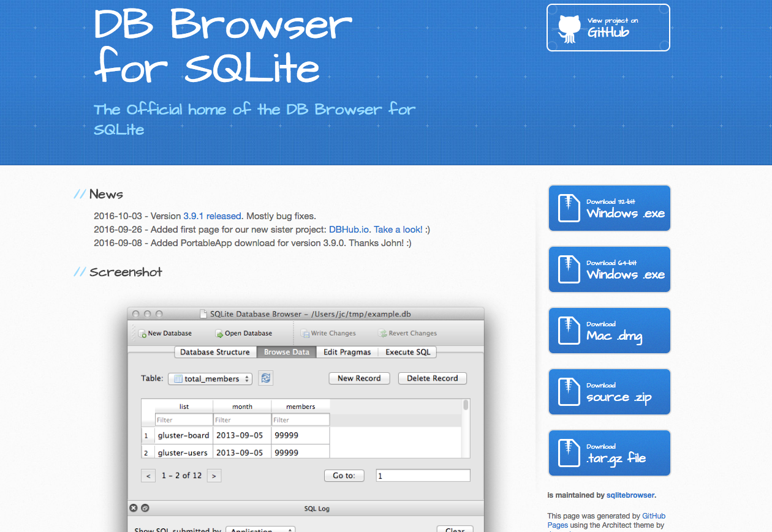Visit the DBHub.io link
Viewport: 772px width, 532px height.
tap(349, 230)
